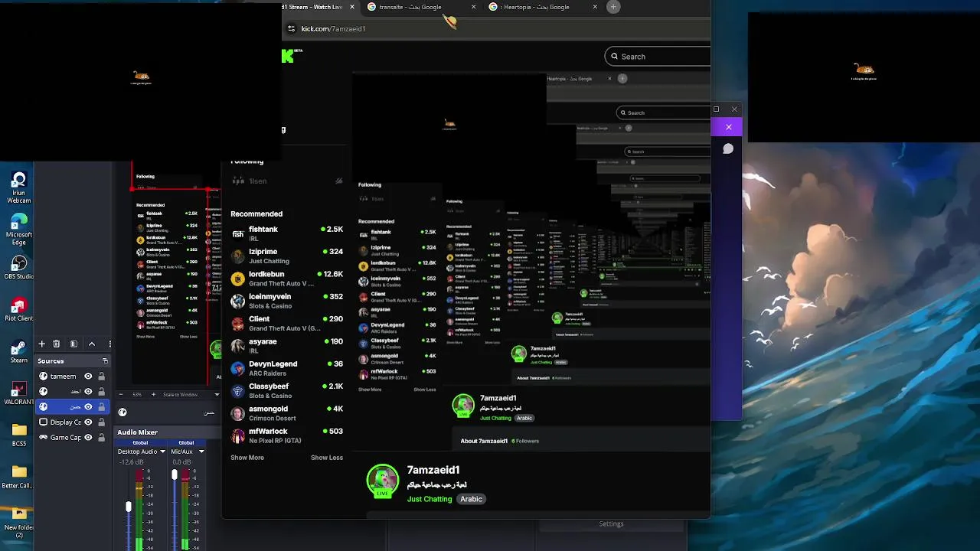Screen dimensions: 980x551
Task: Move source up with arrow icon
Action: 92,344
